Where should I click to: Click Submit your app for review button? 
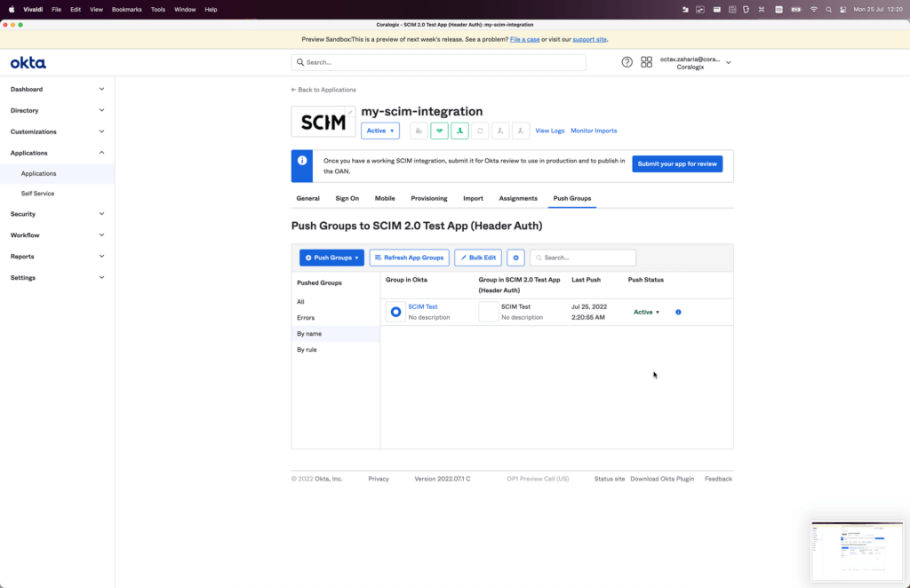point(677,164)
